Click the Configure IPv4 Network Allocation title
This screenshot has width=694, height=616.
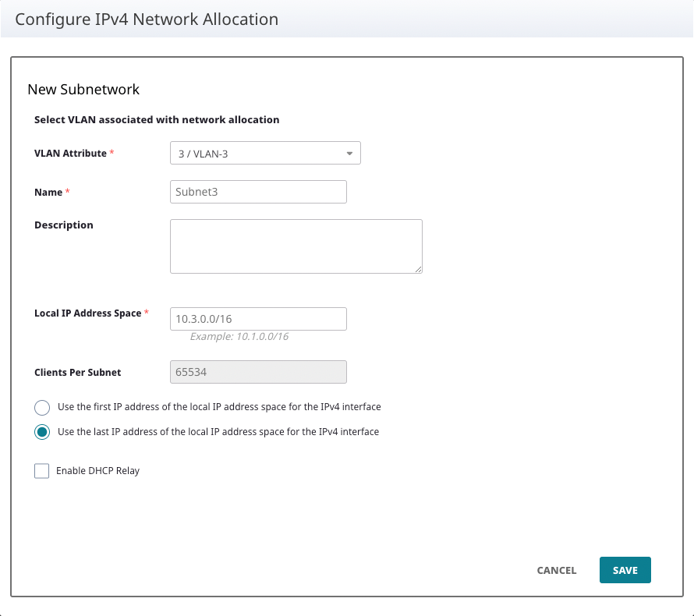click(x=147, y=19)
